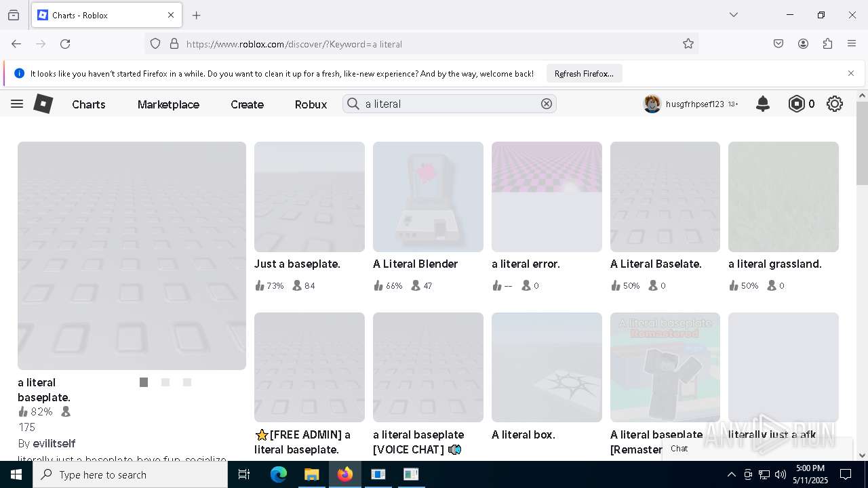Click the Refresh Firefox… button
868x488 pixels.
point(584,73)
